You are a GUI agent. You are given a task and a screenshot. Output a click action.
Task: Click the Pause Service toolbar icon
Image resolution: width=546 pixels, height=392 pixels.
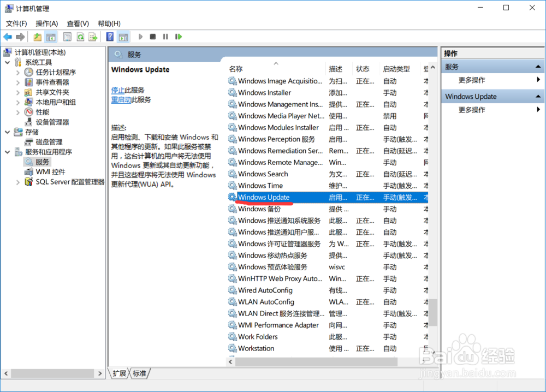pos(165,37)
